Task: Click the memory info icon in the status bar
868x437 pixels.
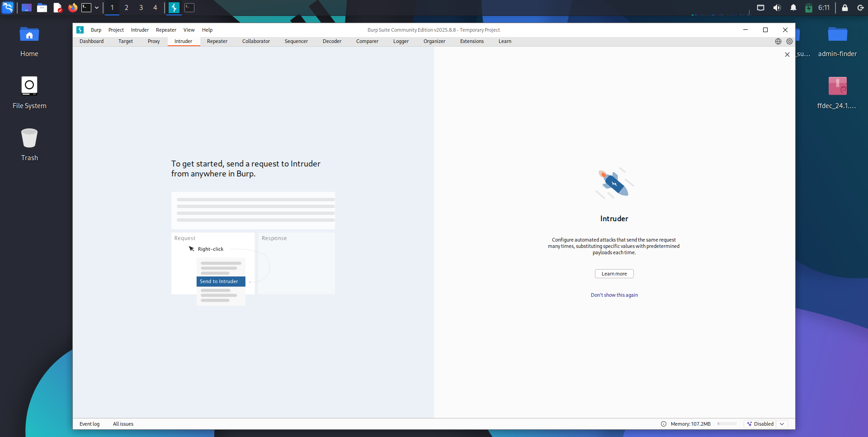Action: pos(664,424)
